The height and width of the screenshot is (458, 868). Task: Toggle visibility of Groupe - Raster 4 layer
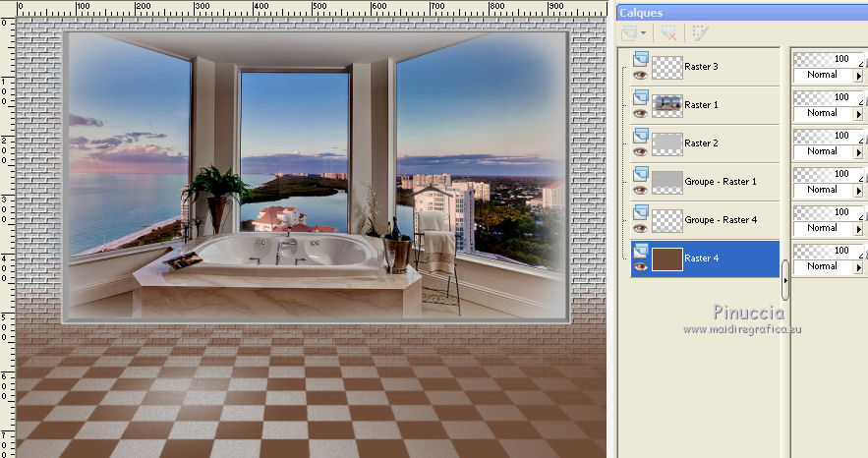[641, 228]
